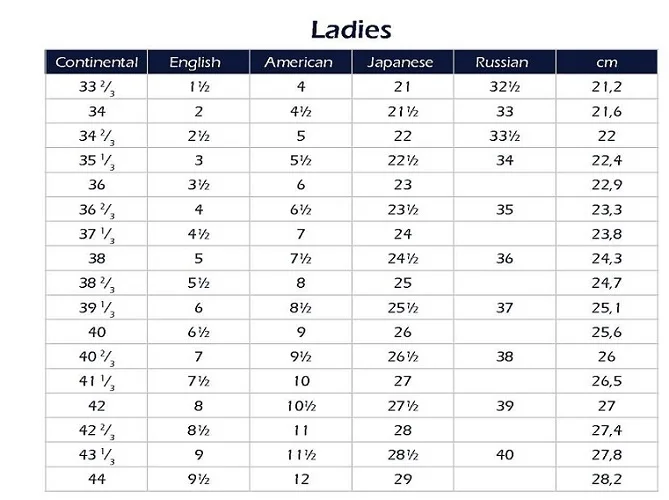Screen dimensions: 669x500
Task: Select the English column header
Action: click(x=195, y=62)
